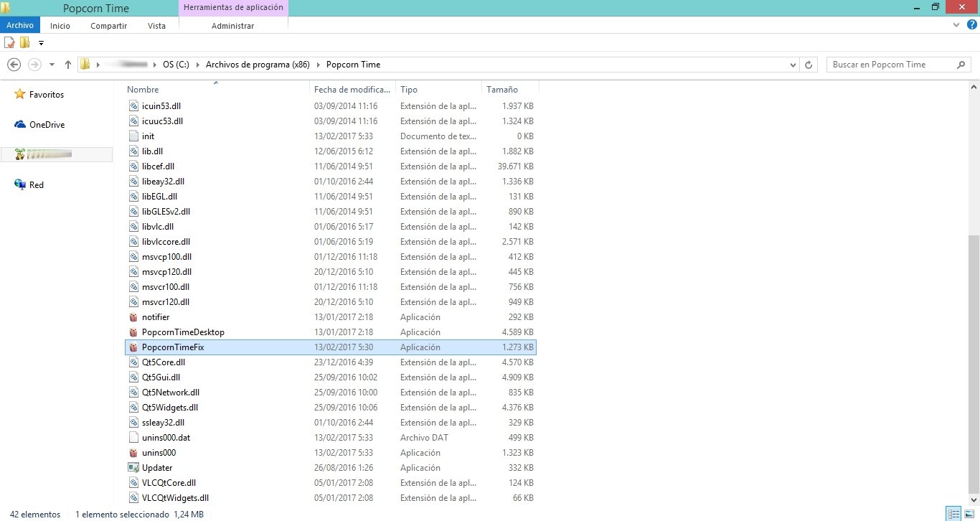The width and height of the screenshot is (980, 521).
Task: Select the OneDrive sidebar item
Action: (x=47, y=125)
